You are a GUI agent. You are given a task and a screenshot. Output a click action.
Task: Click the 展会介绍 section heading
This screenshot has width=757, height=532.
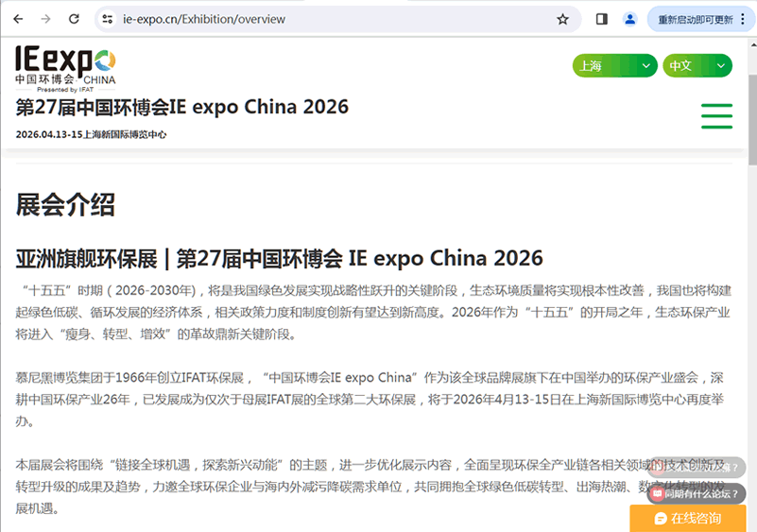click(65, 205)
